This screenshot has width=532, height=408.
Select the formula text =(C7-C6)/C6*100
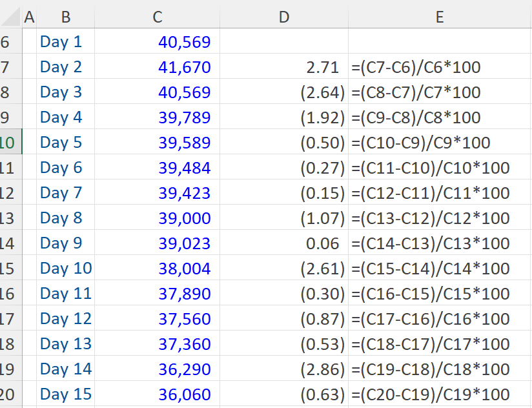click(416, 67)
